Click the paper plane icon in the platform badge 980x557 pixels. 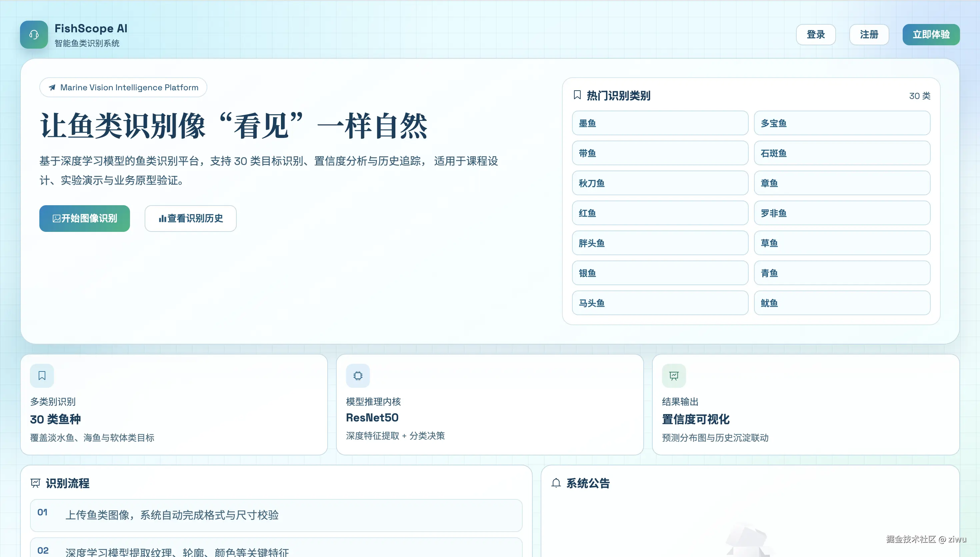(x=52, y=87)
